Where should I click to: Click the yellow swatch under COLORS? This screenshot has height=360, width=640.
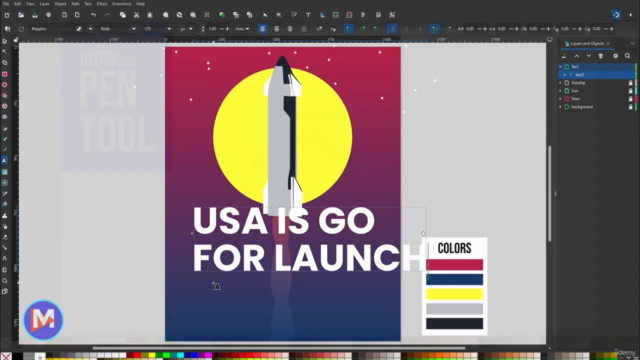(454, 294)
